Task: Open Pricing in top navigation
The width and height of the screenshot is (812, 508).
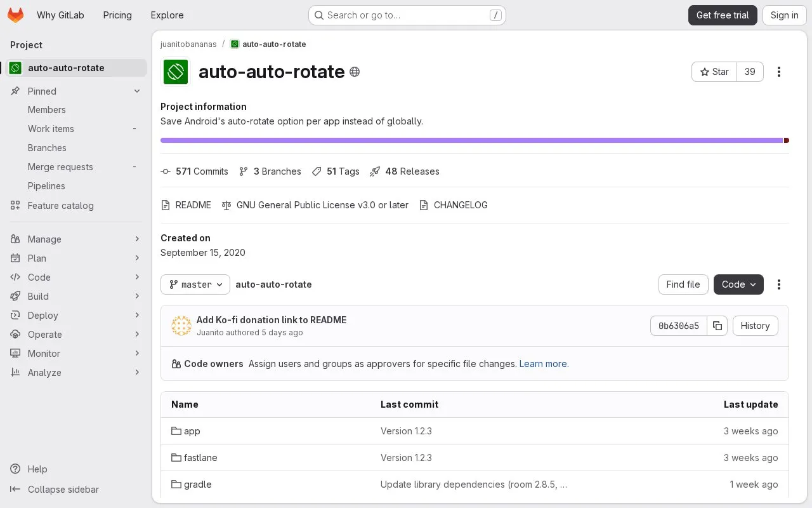Action: point(117,15)
